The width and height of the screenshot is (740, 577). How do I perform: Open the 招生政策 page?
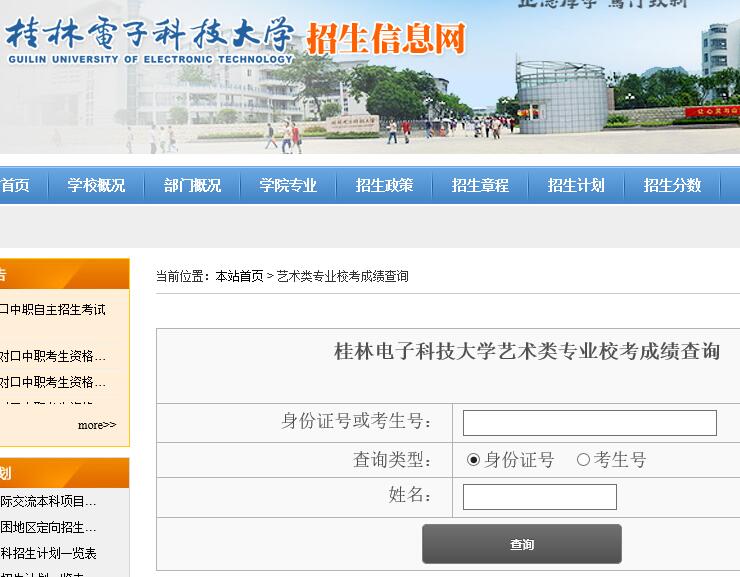tap(384, 185)
